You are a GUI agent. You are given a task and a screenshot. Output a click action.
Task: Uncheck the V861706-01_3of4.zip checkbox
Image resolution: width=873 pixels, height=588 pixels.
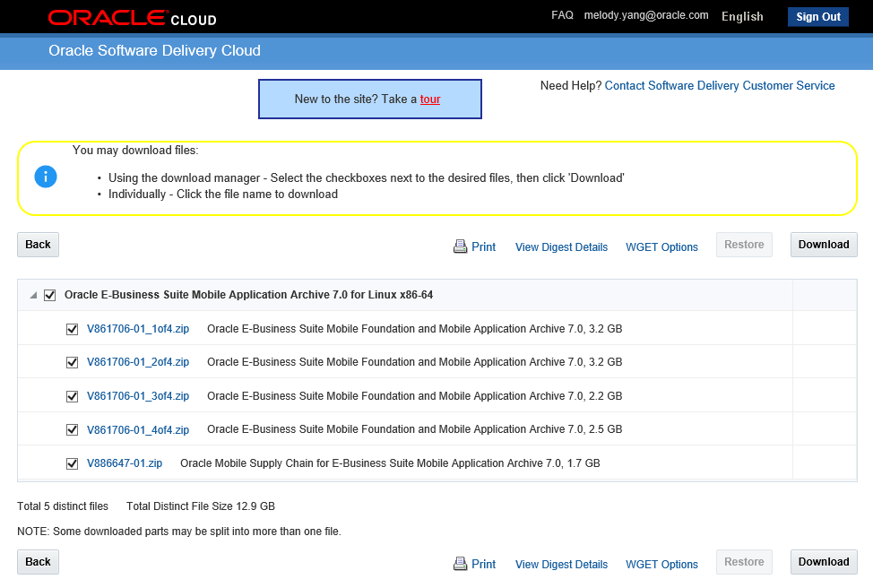(x=72, y=396)
